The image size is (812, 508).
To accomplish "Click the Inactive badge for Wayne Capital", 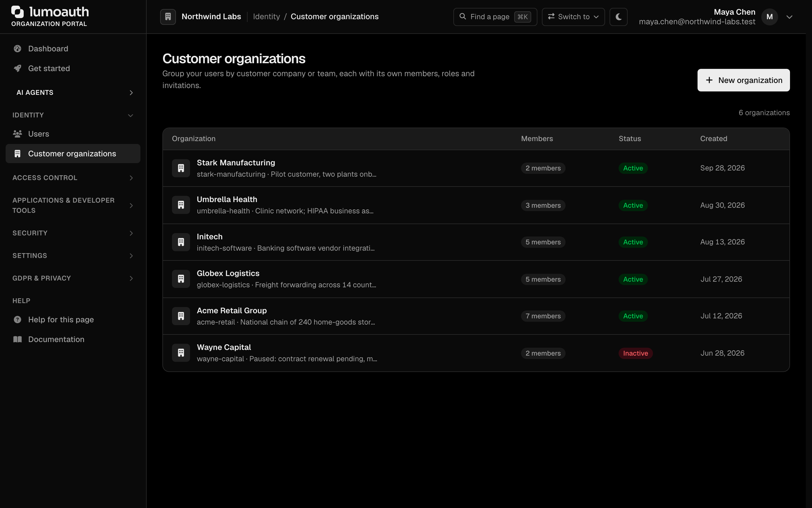I will click(x=636, y=353).
